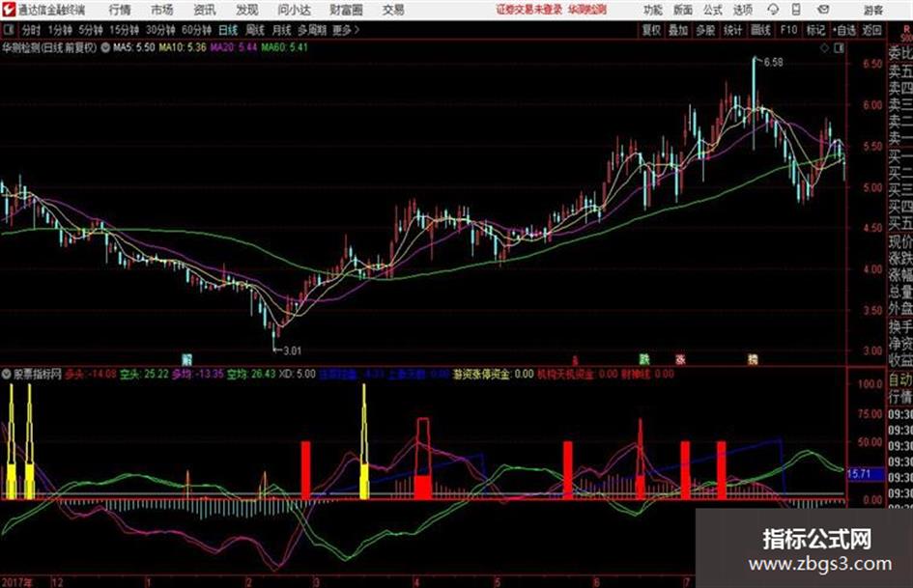Switch to the 周线 weekly period tab
The image size is (913, 588).
click(254, 30)
